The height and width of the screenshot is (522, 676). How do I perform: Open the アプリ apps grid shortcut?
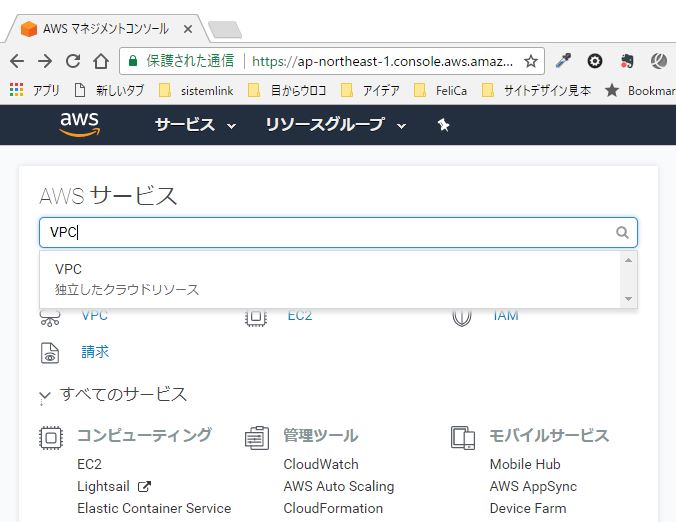[34, 90]
